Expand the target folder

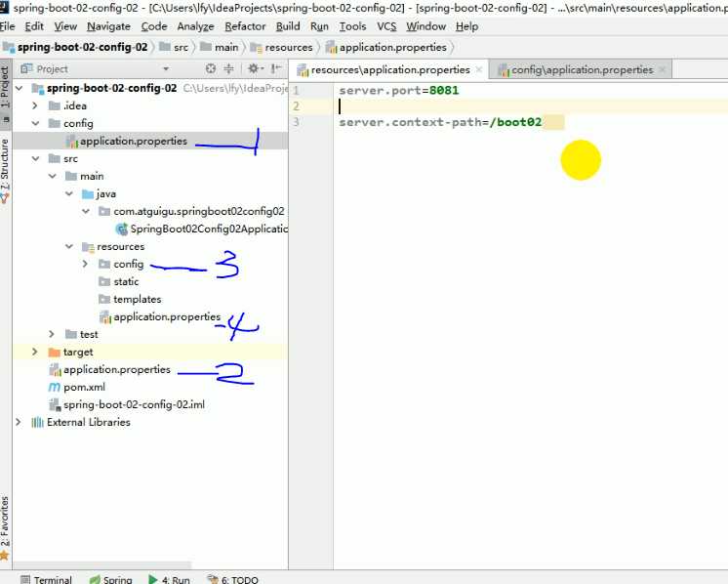pos(35,353)
